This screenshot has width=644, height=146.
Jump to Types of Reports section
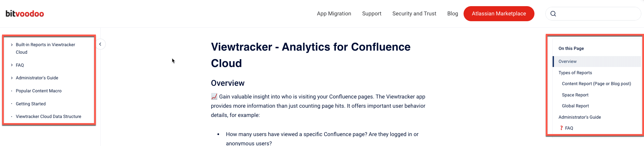point(575,73)
